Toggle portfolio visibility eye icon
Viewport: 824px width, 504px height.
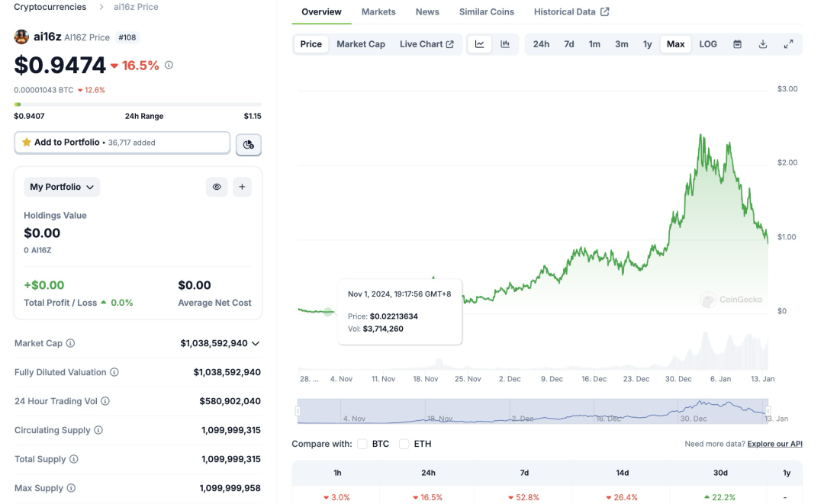217,187
